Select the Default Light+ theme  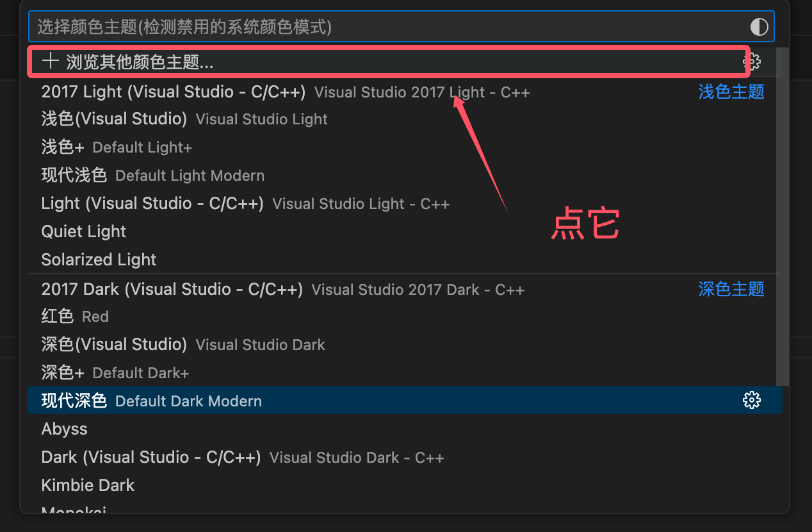click(x=63, y=147)
